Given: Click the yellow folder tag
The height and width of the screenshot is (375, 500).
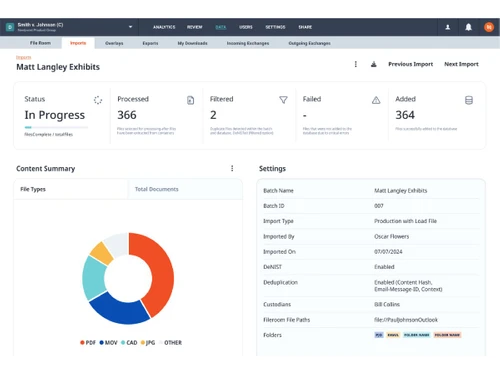Looking at the screenshot, I should tap(393, 335).
